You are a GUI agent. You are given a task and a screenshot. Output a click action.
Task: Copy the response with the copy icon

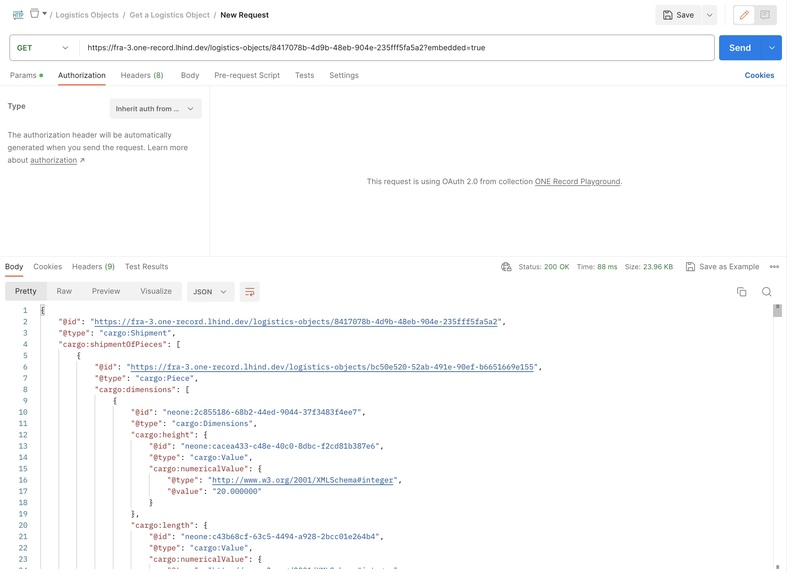(741, 292)
